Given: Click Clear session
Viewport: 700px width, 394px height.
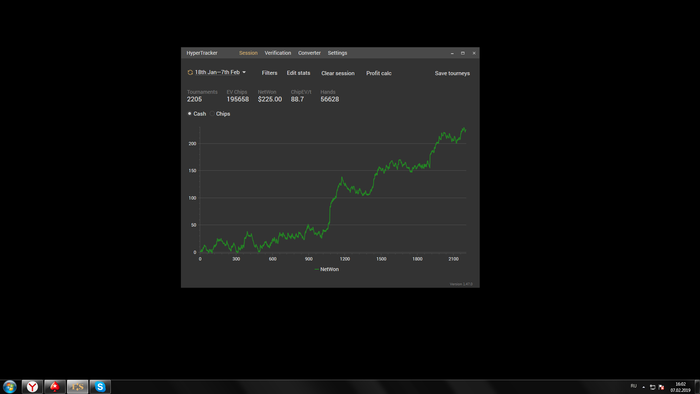Looking at the screenshot, I should [338, 73].
